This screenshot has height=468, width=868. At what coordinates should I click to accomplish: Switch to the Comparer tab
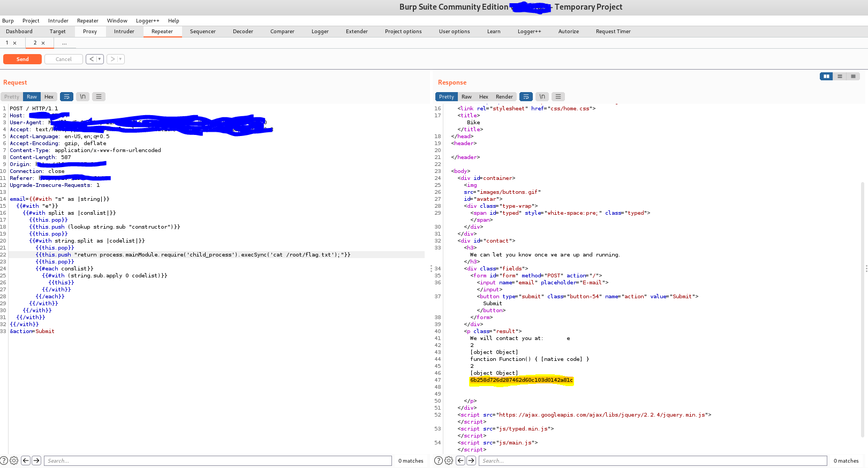[x=282, y=32]
